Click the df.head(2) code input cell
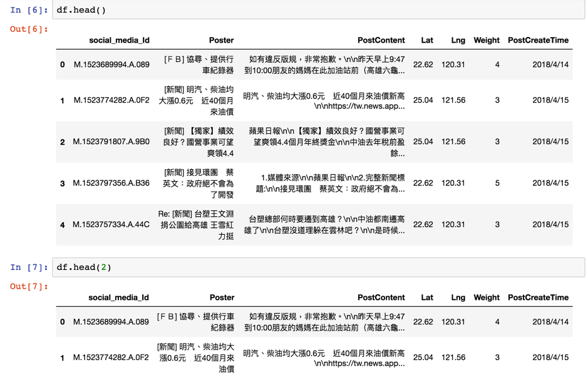This screenshot has width=588, height=382. (x=318, y=267)
